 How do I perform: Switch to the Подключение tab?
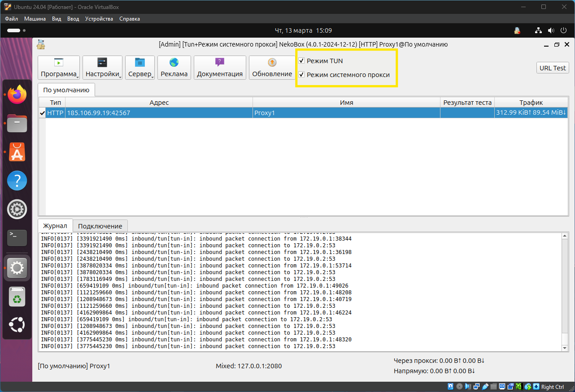pyautogui.click(x=100, y=226)
